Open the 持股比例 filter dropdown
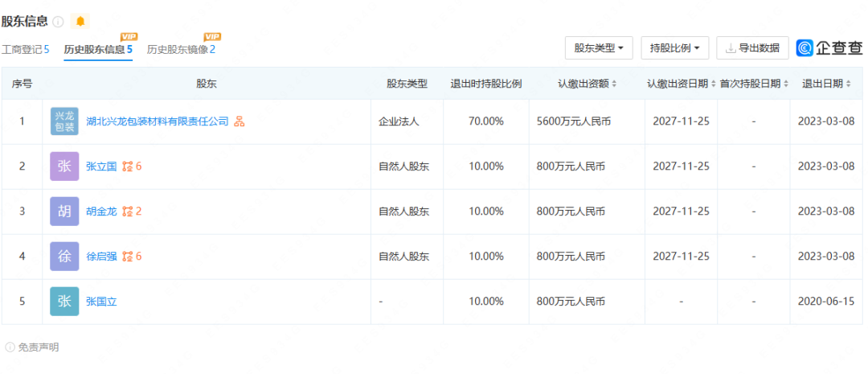Viewport: 868px width, 374px height. click(x=674, y=48)
